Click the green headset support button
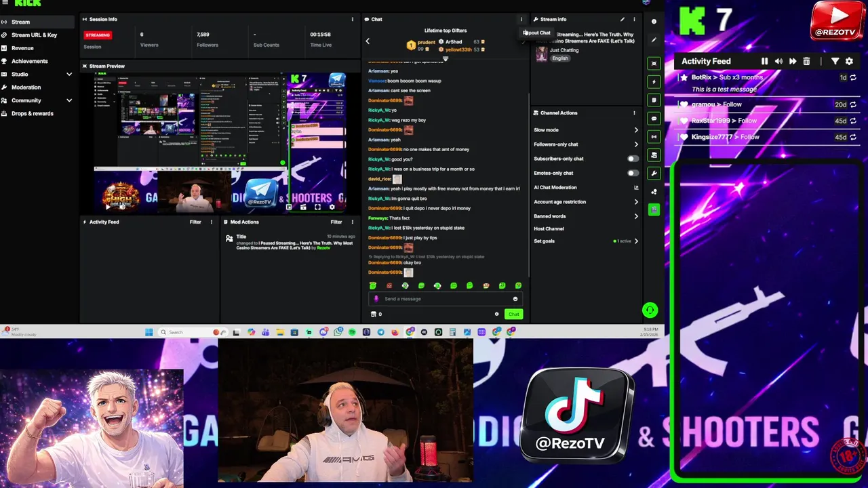This screenshot has width=868, height=488. (x=650, y=310)
